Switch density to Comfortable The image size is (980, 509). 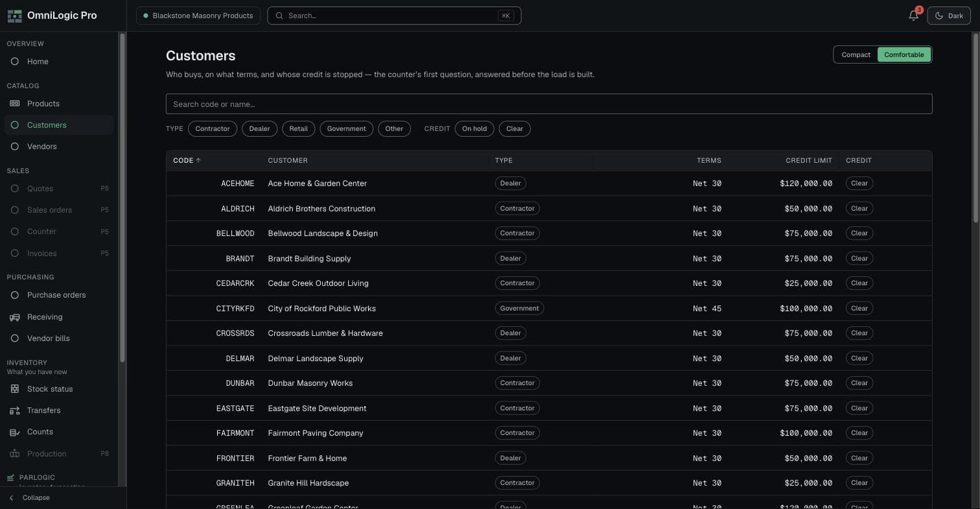pyautogui.click(x=904, y=54)
